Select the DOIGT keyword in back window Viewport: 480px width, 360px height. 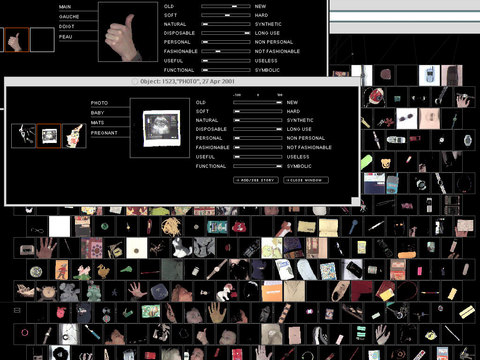click(67, 26)
